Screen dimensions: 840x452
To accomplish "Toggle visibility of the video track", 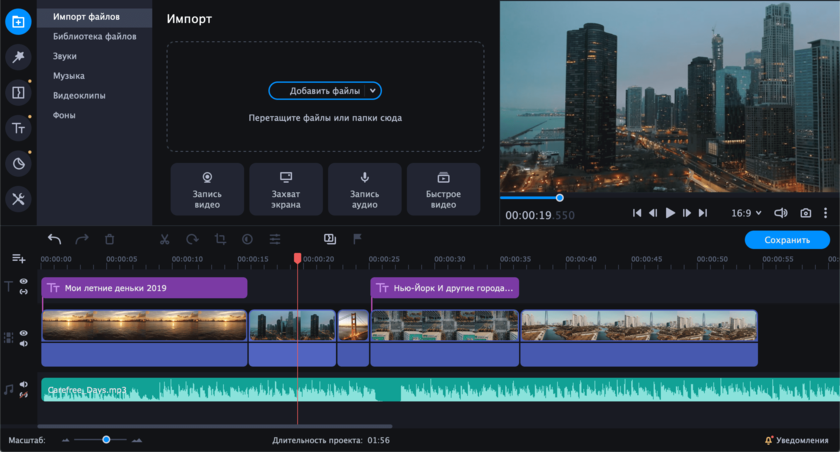I will tap(24, 334).
